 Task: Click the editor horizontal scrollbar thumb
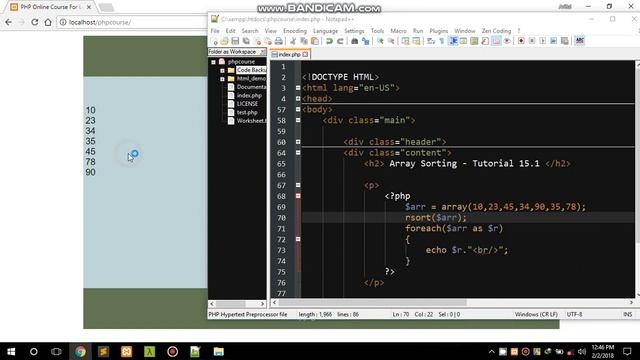372,302
